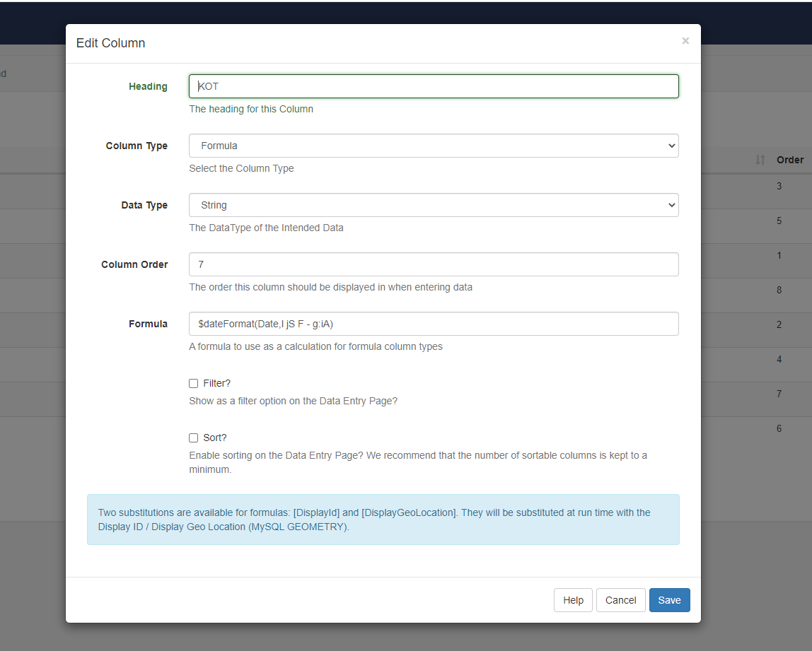Cancel editing the column
The width and height of the screenshot is (812, 651).
(x=620, y=600)
